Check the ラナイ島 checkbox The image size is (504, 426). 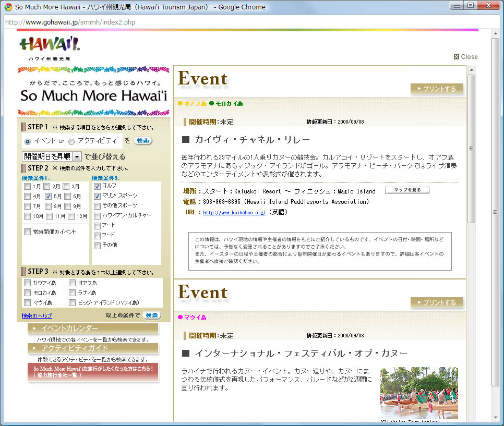(73, 293)
